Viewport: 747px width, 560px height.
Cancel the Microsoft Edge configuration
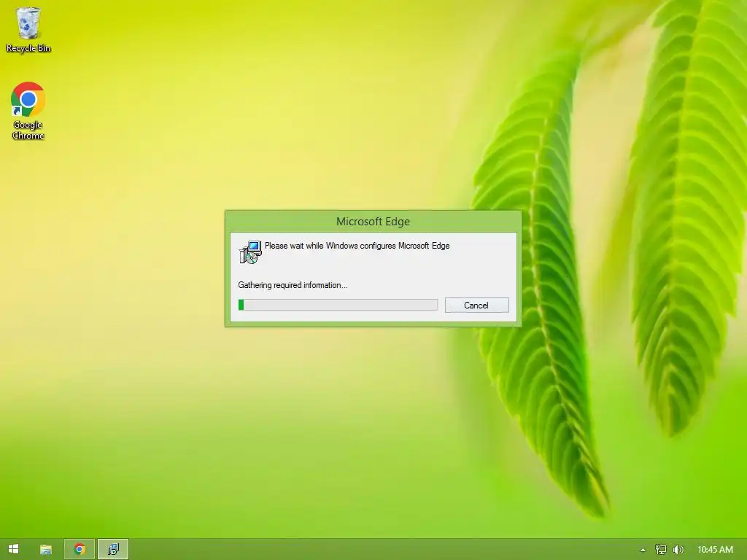pyautogui.click(x=476, y=306)
